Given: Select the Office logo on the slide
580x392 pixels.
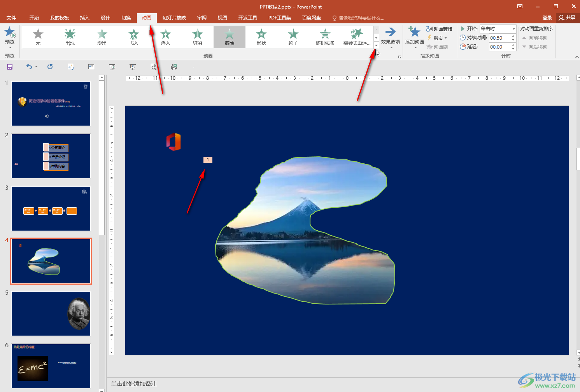Looking at the screenshot, I should pyautogui.click(x=173, y=142).
